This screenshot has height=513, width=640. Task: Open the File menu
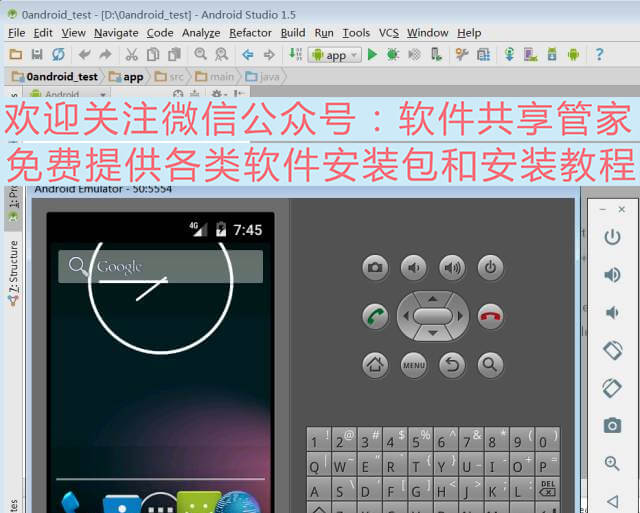(17, 33)
